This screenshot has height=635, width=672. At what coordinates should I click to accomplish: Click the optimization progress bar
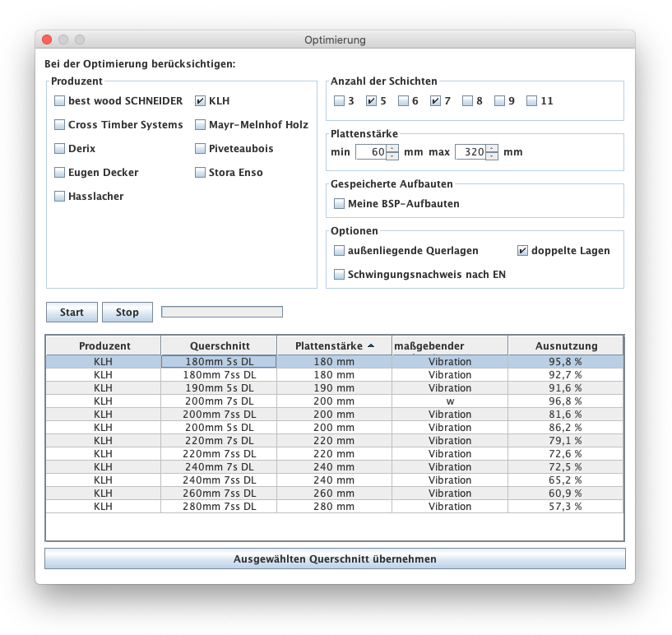pos(222,312)
